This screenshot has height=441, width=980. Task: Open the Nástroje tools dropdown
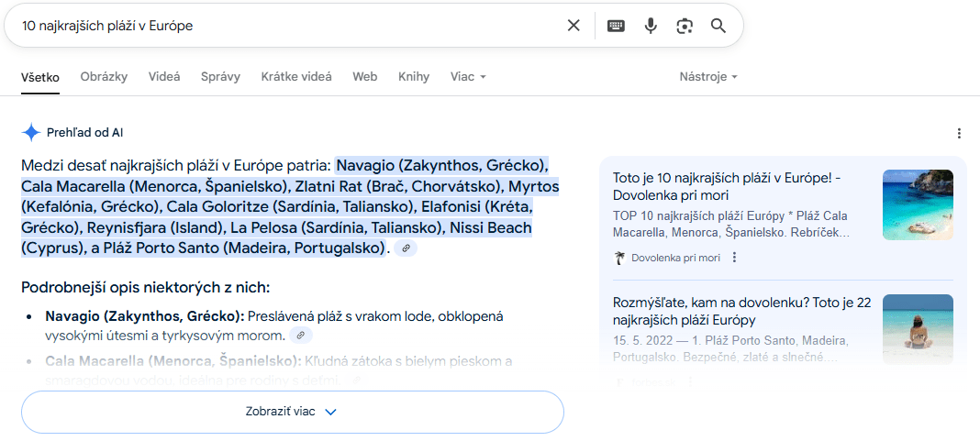click(707, 77)
